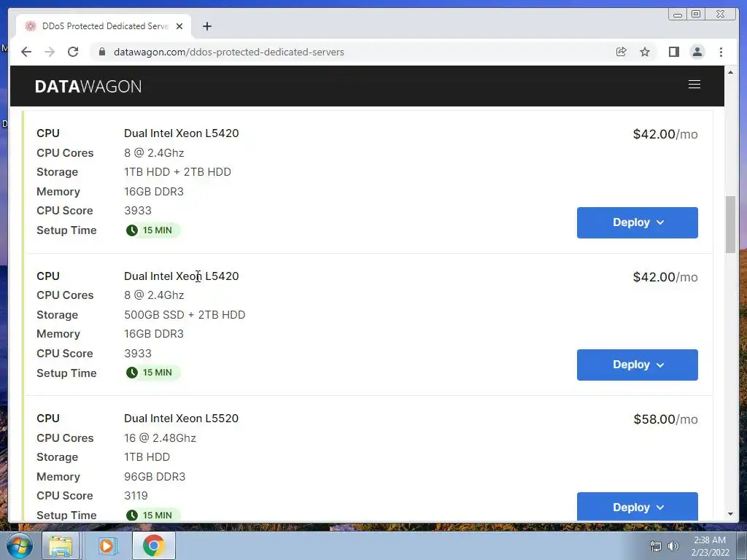Select the DDoS Protected Dedicated Servers tab

coord(104,26)
